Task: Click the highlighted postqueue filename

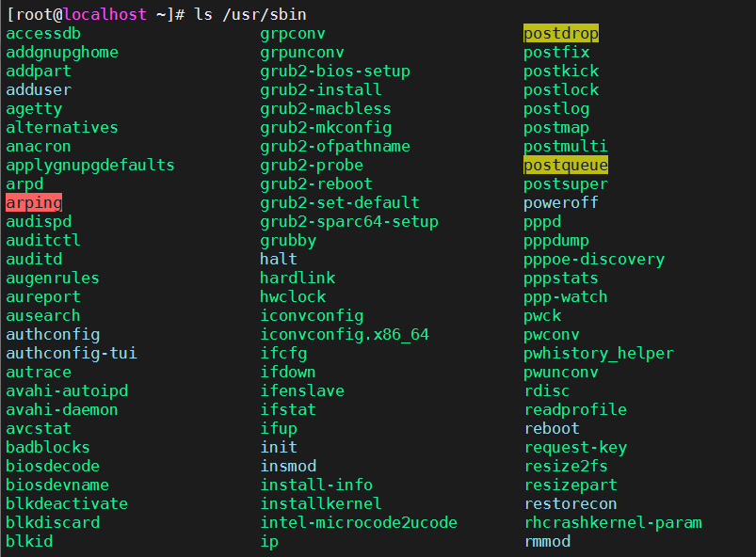Action: pos(566,165)
